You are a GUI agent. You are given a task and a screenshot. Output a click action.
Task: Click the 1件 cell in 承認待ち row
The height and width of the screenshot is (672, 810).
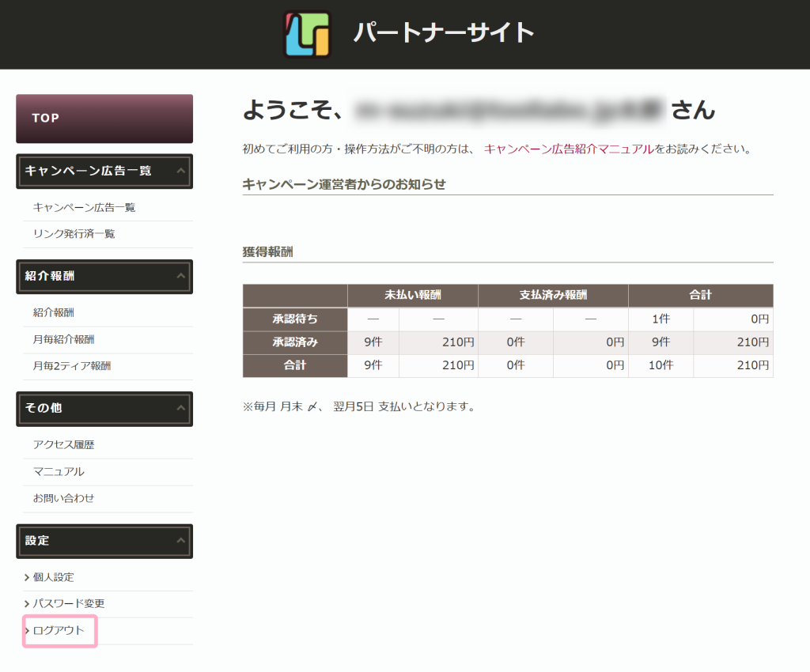pyautogui.click(x=660, y=319)
